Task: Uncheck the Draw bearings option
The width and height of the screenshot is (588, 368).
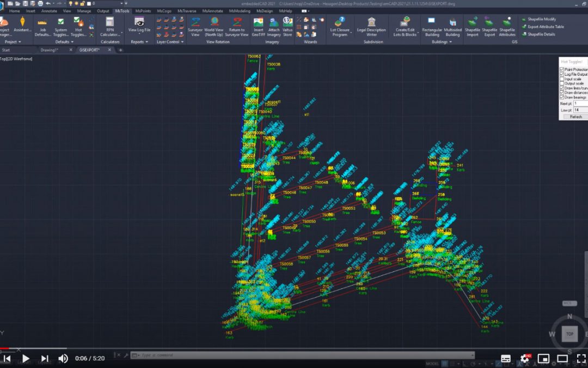Action: coord(562,97)
